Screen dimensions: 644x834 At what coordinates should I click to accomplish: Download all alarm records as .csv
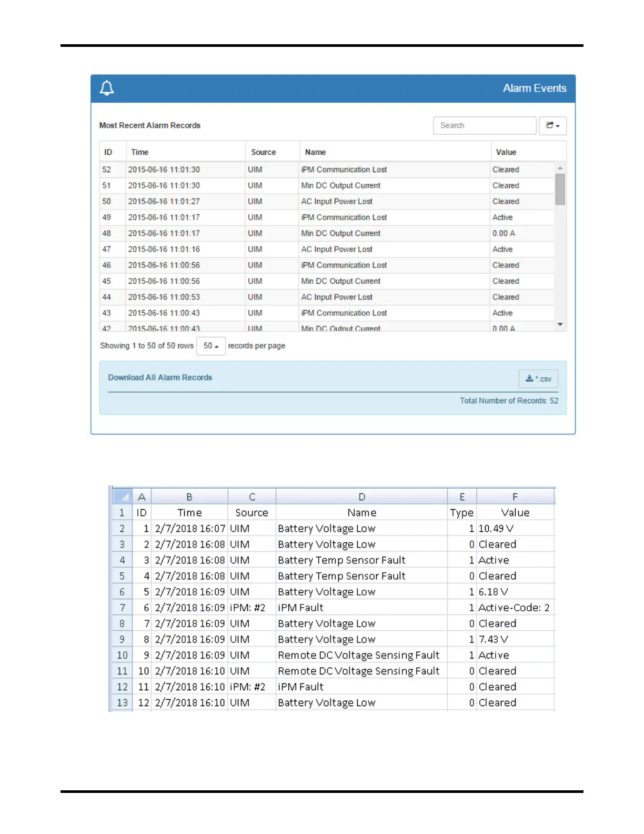538,379
